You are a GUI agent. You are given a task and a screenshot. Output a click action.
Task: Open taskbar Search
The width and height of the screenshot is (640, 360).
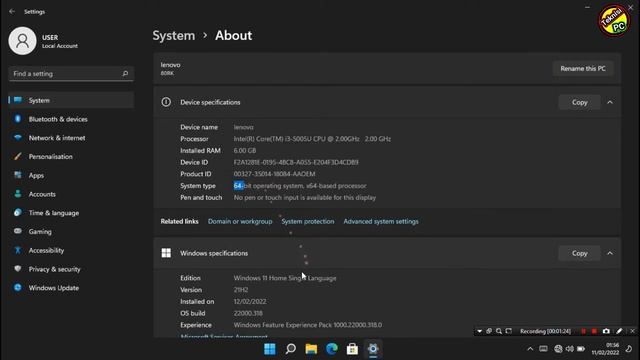point(291,349)
